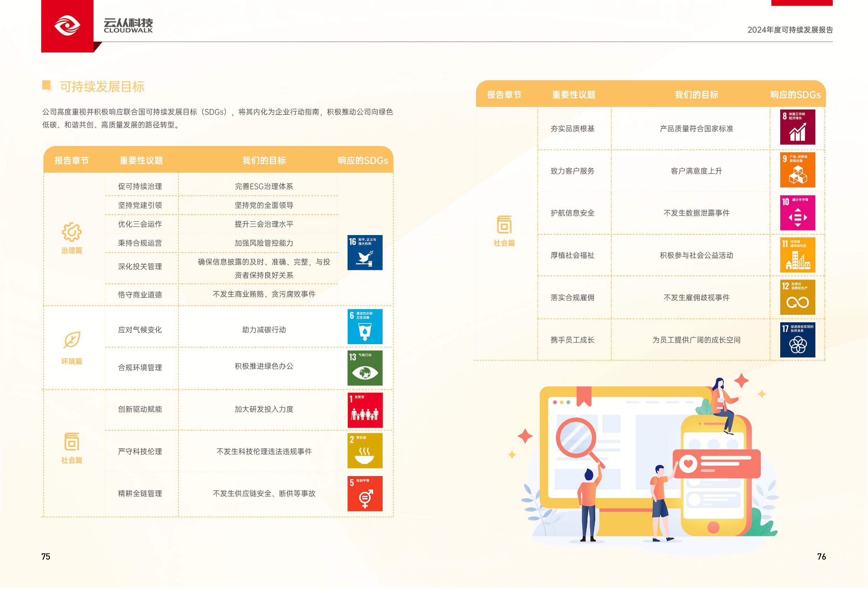Click SDG 10 reduced inequalities icon
868x589 pixels.
797,213
